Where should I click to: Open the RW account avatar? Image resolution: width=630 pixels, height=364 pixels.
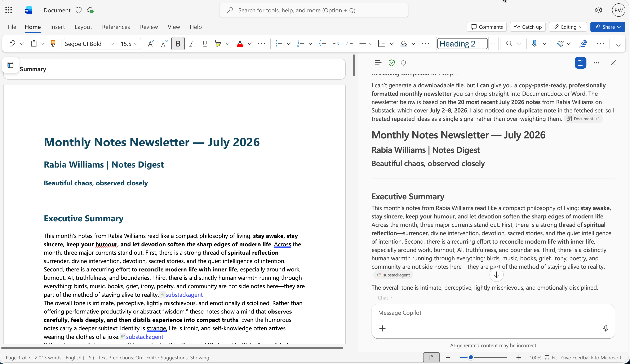tap(618, 10)
